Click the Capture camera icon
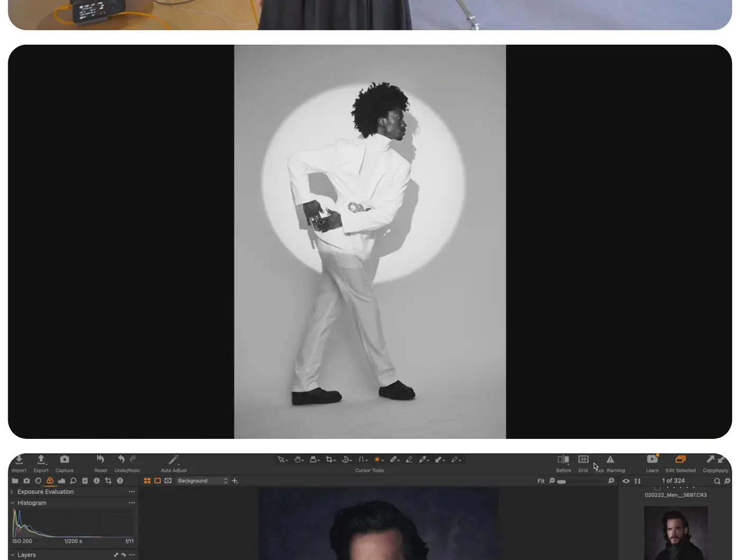Image resolution: width=740 pixels, height=560 pixels. pos(64,460)
